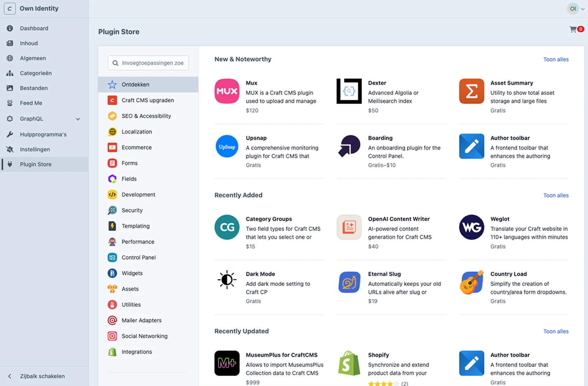Open the Assets category

[x=148, y=289]
